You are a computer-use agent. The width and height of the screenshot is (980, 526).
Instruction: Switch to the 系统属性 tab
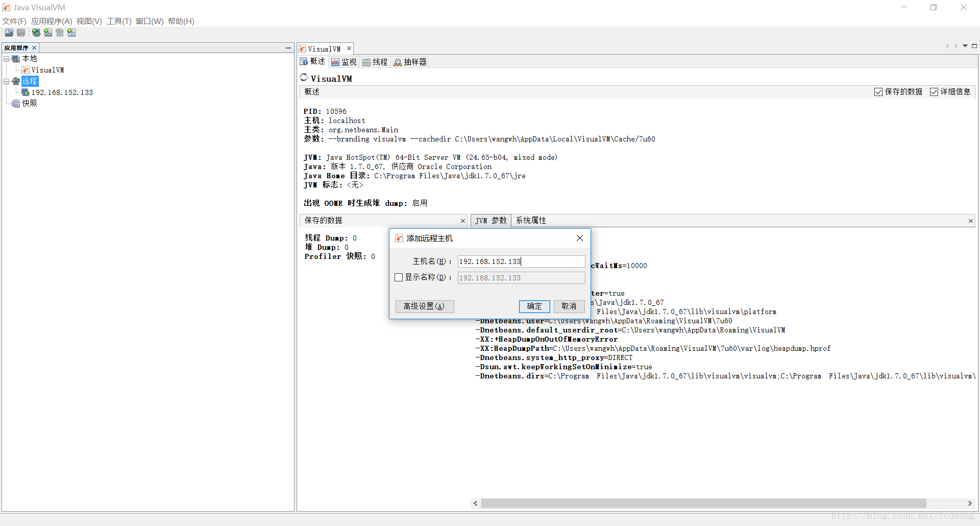tap(531, 220)
